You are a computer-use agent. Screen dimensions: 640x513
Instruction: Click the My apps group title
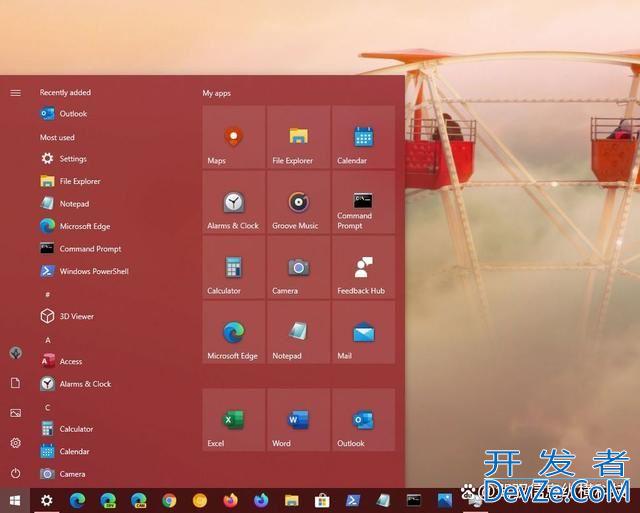tap(216, 93)
